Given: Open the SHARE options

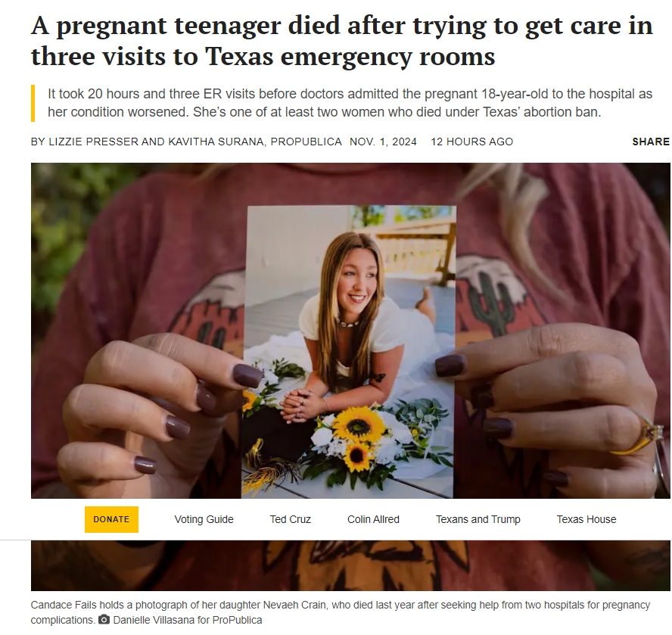Looking at the screenshot, I should coord(651,142).
